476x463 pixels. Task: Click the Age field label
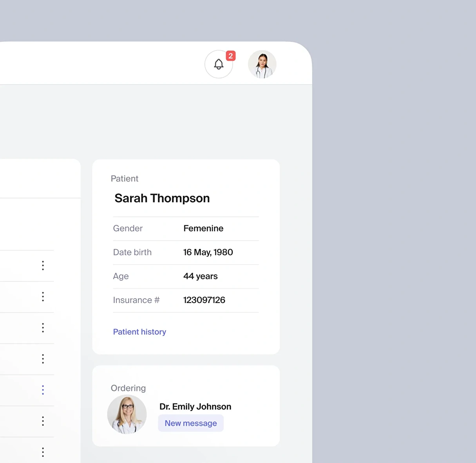pos(121,276)
